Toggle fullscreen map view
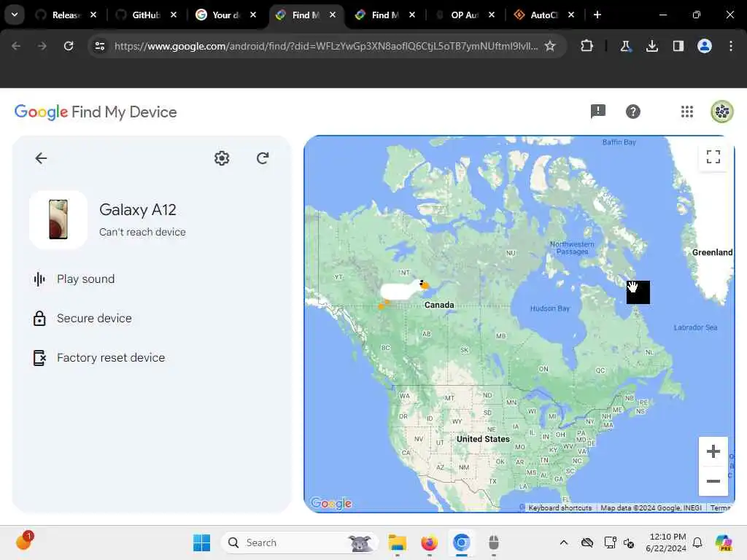This screenshot has height=560, width=747. (713, 157)
